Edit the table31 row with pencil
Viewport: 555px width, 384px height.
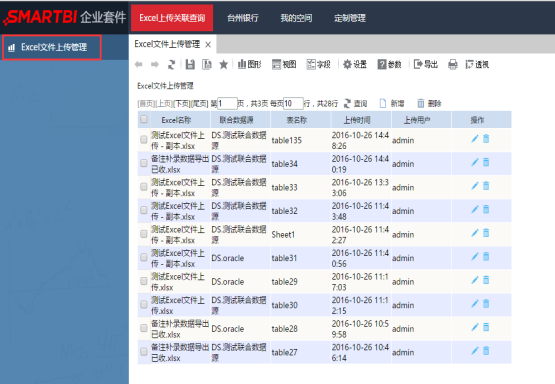(x=475, y=257)
